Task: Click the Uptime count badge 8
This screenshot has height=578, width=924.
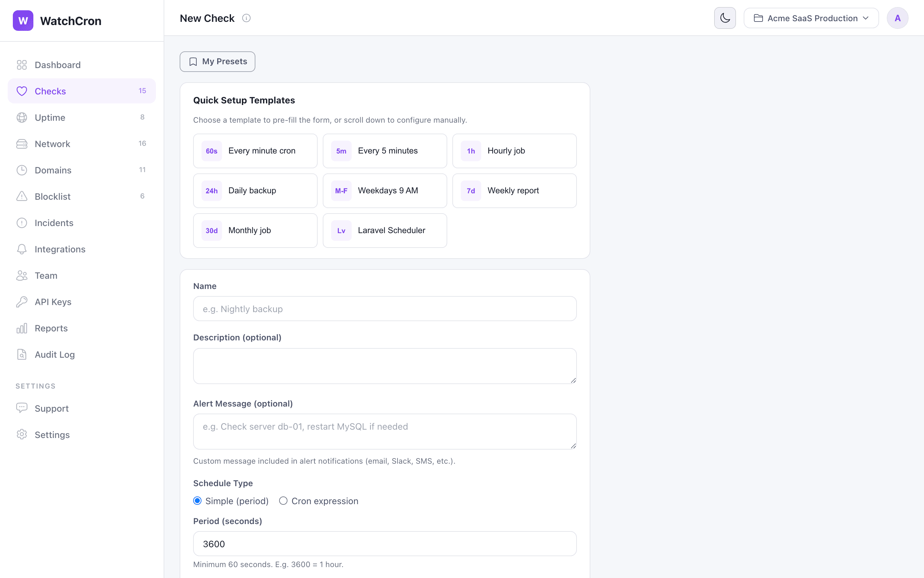Action: point(142,117)
